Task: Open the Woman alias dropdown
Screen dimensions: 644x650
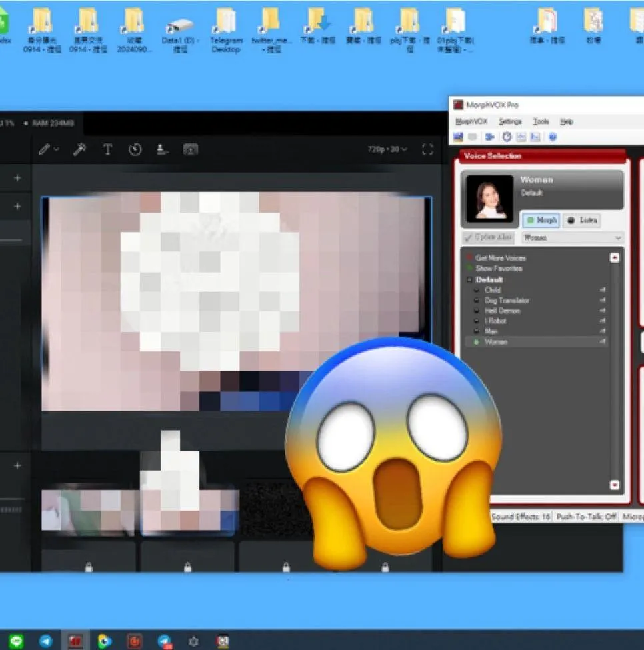Action: [x=572, y=237]
